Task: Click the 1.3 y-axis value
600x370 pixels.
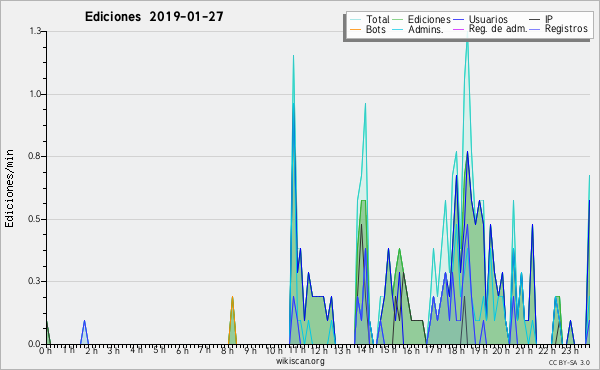Action: pos(35,31)
